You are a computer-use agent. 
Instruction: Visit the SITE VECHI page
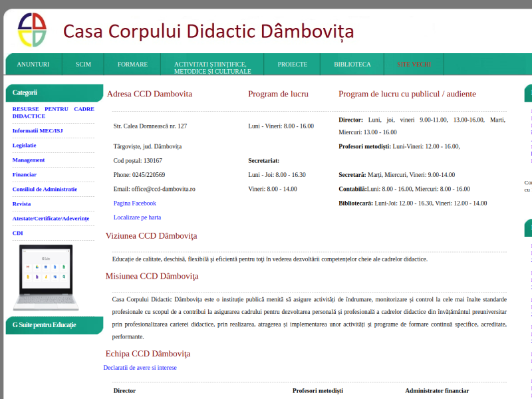[x=414, y=64]
